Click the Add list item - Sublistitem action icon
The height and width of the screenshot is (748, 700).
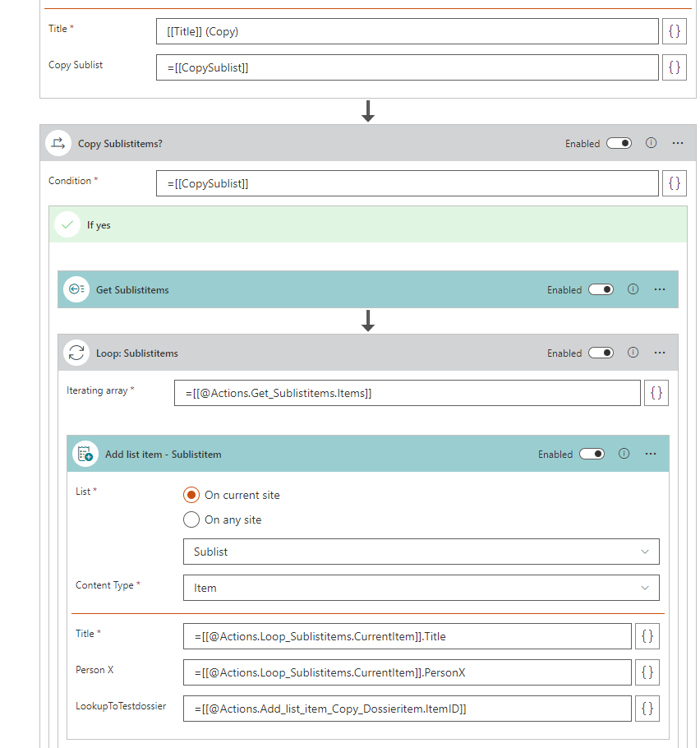pyautogui.click(x=85, y=454)
